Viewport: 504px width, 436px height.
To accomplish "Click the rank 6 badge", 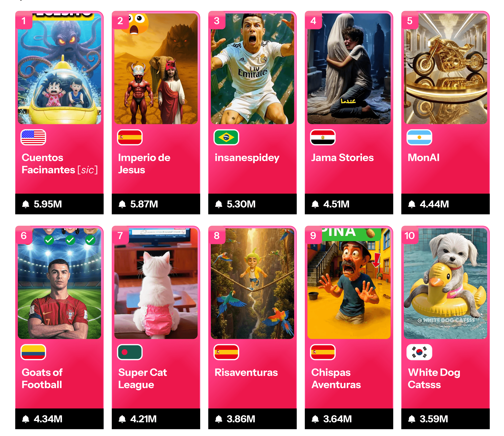I will (24, 235).
